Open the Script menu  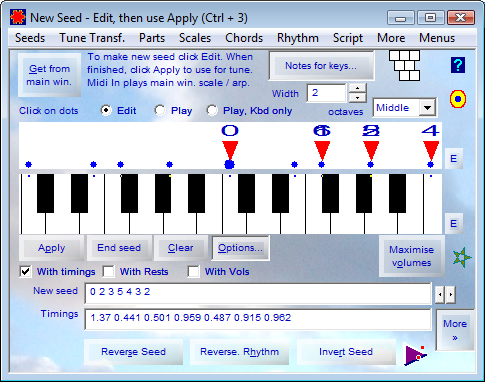click(348, 38)
